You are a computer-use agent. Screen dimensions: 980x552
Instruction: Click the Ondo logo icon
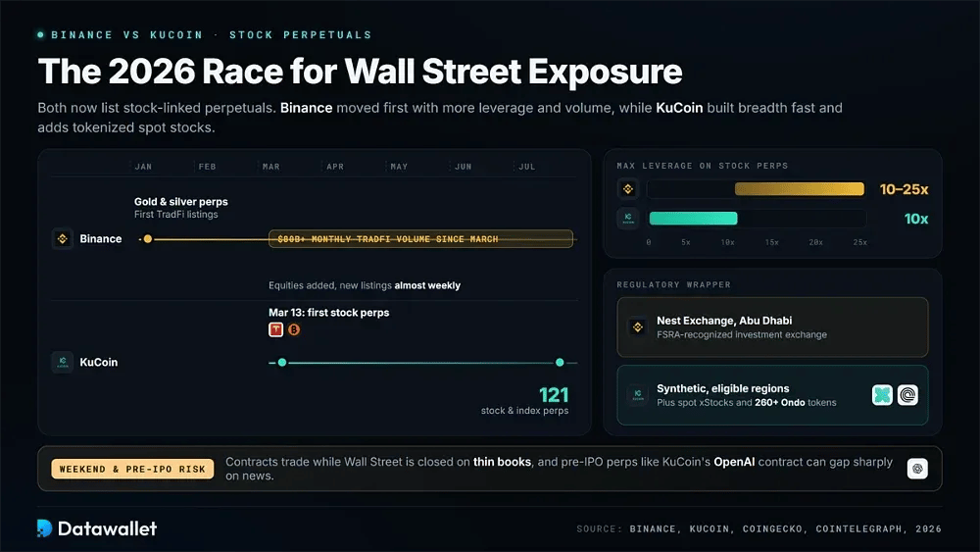click(x=907, y=395)
